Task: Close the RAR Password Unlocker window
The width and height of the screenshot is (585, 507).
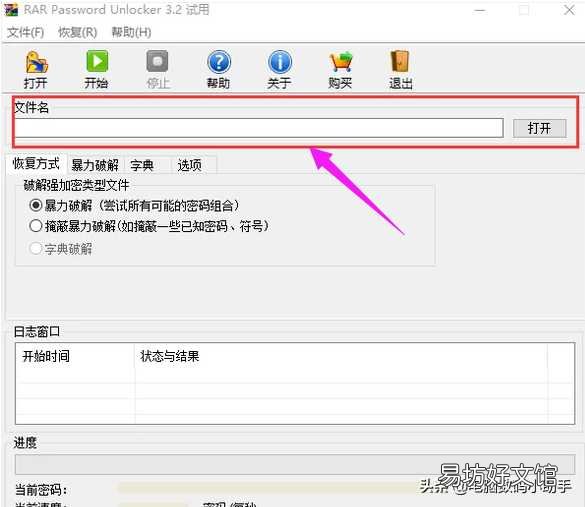Action: click(569, 10)
